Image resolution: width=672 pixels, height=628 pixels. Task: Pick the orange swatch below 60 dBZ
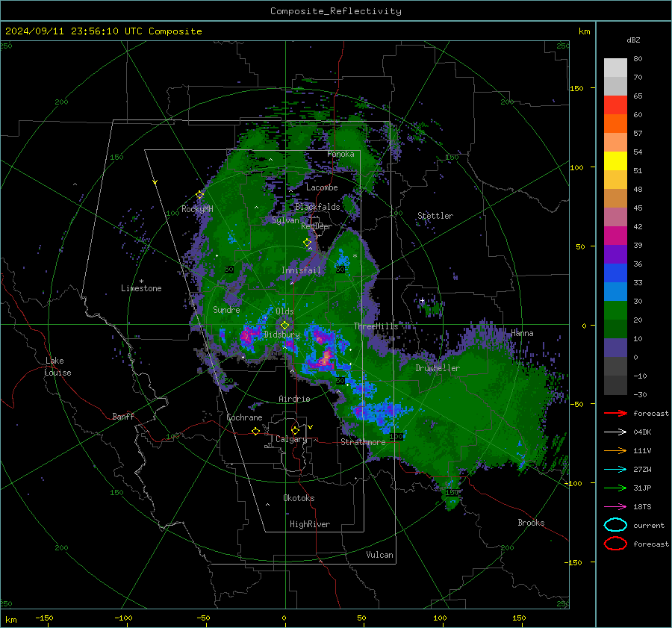click(615, 123)
